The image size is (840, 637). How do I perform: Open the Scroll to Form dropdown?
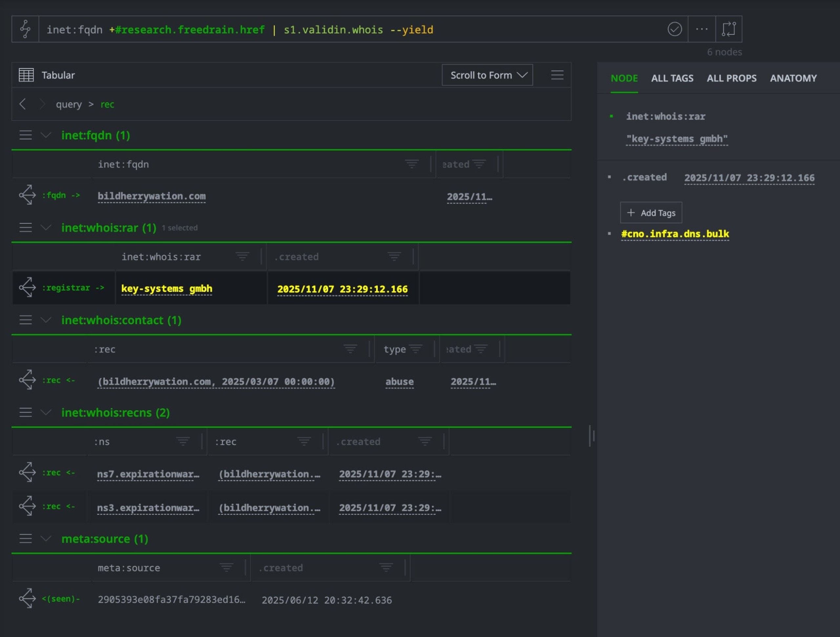click(x=487, y=75)
